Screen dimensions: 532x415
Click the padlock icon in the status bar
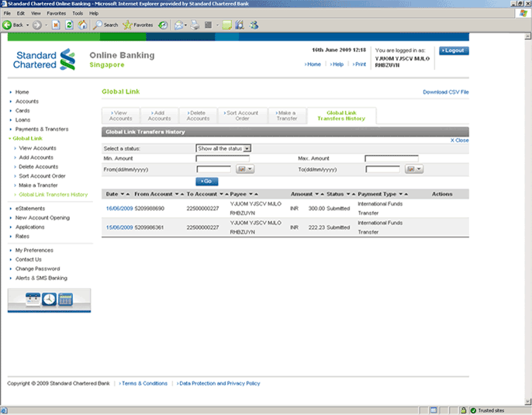pos(463,410)
